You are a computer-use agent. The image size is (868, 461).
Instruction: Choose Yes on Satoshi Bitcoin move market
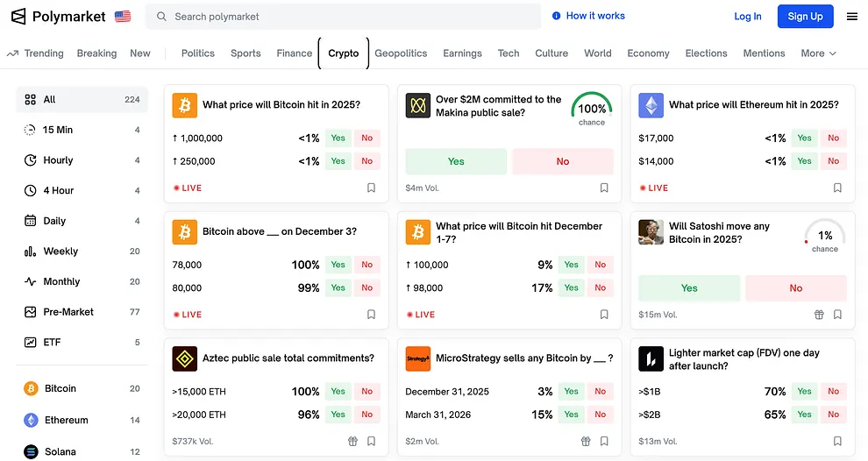689,288
